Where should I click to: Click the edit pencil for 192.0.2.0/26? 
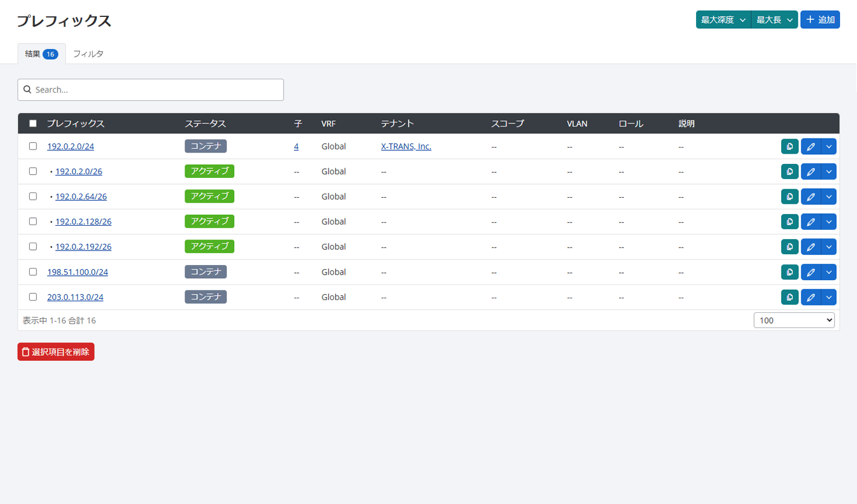coord(810,172)
